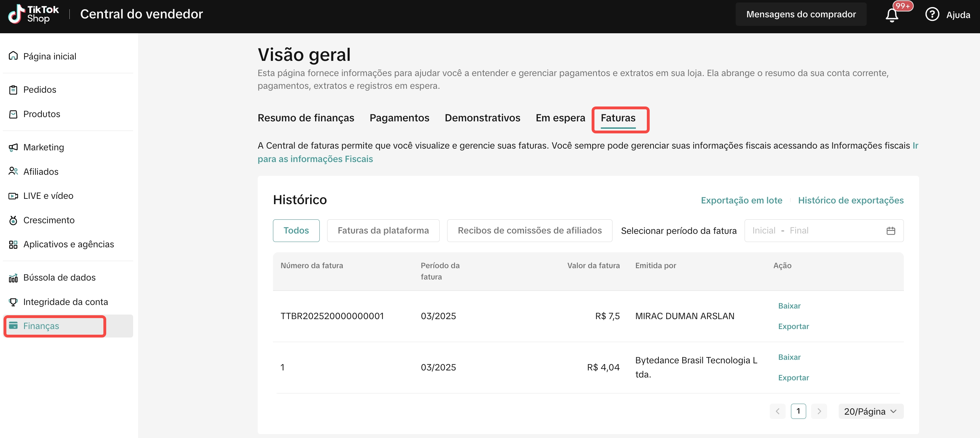Click the Inicial start date field
The height and width of the screenshot is (438, 980).
point(764,231)
